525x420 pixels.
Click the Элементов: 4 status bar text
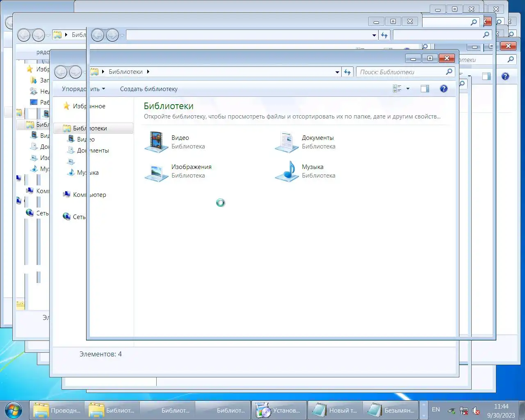[x=100, y=354]
